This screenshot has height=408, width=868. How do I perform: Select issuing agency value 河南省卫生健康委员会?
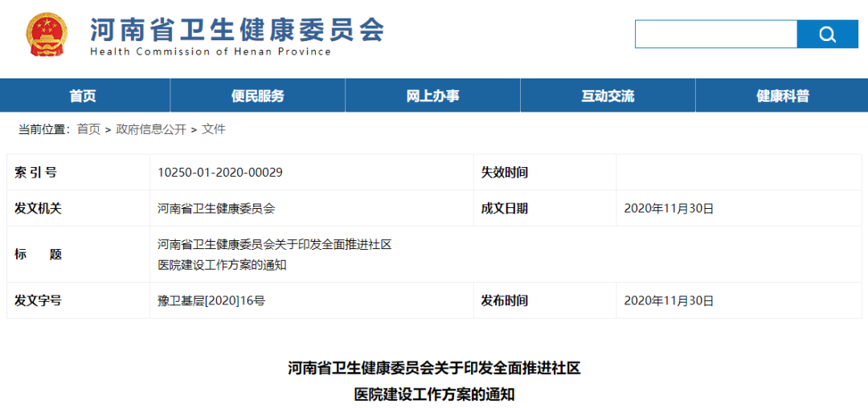(x=216, y=209)
